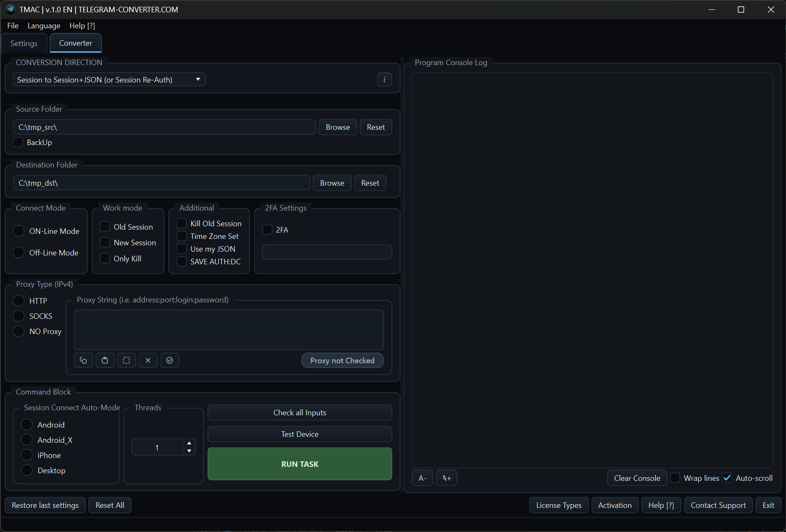Copy the proxy string with the copy icon

coord(83,360)
